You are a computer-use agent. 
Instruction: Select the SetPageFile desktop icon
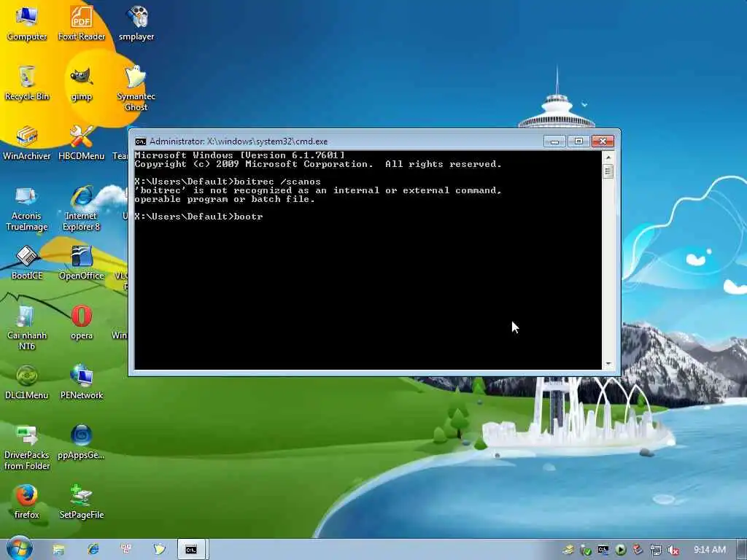[x=82, y=502]
